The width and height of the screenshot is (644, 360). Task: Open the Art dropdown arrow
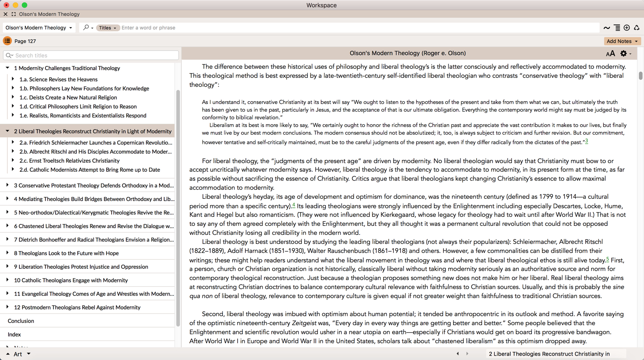[x=28, y=354]
